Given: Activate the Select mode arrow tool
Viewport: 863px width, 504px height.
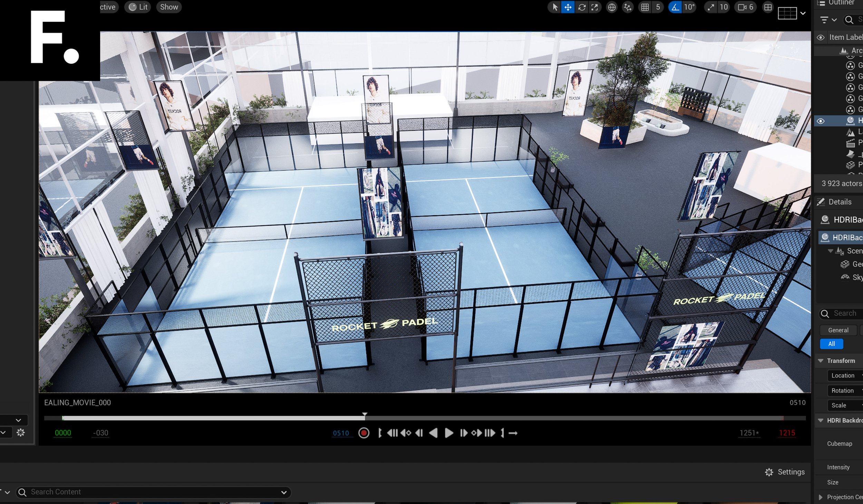Looking at the screenshot, I should [555, 7].
